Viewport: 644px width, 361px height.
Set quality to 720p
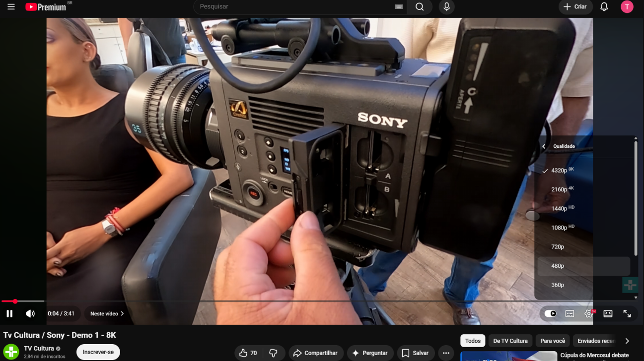coord(583,246)
